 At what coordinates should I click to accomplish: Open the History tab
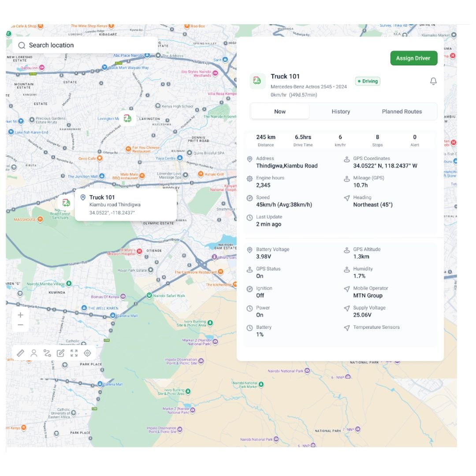341,112
